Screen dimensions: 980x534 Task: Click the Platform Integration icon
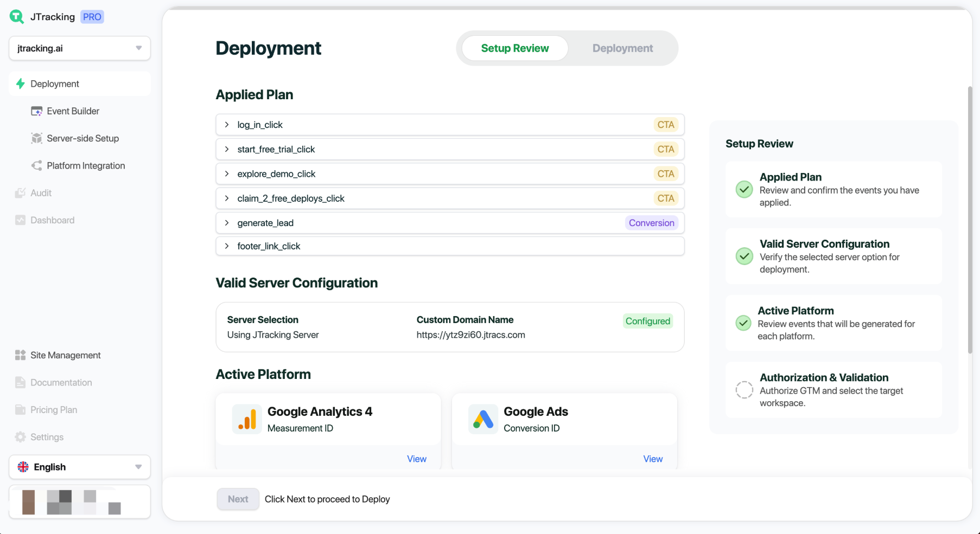pos(36,166)
